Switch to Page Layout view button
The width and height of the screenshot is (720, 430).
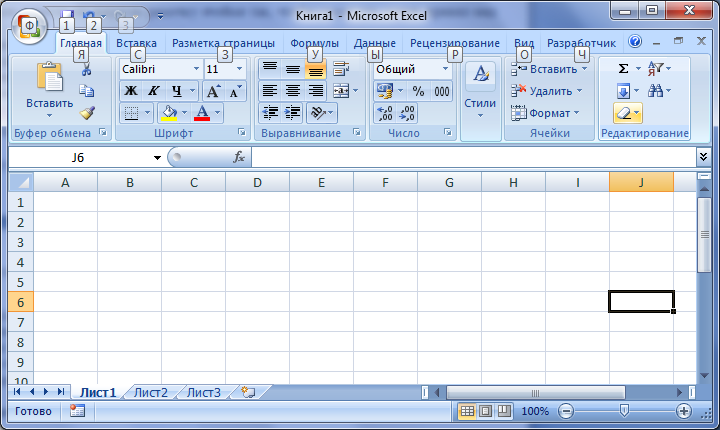pyautogui.click(x=485, y=411)
